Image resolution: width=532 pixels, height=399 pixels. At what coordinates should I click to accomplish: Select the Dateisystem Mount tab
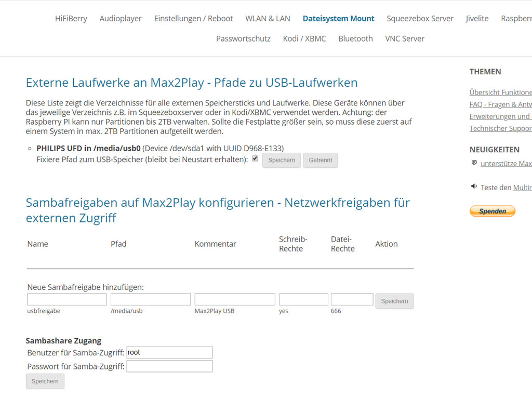(x=338, y=18)
